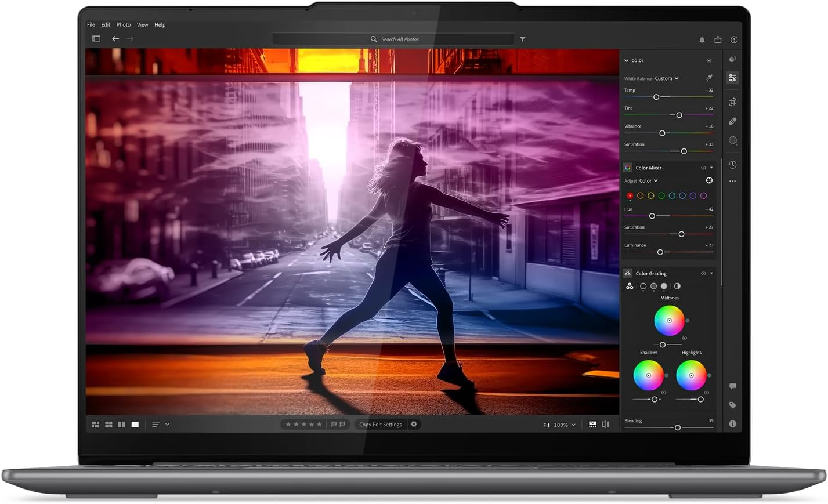Open the Versions panel
This screenshot has width=828, height=504.
732,165
